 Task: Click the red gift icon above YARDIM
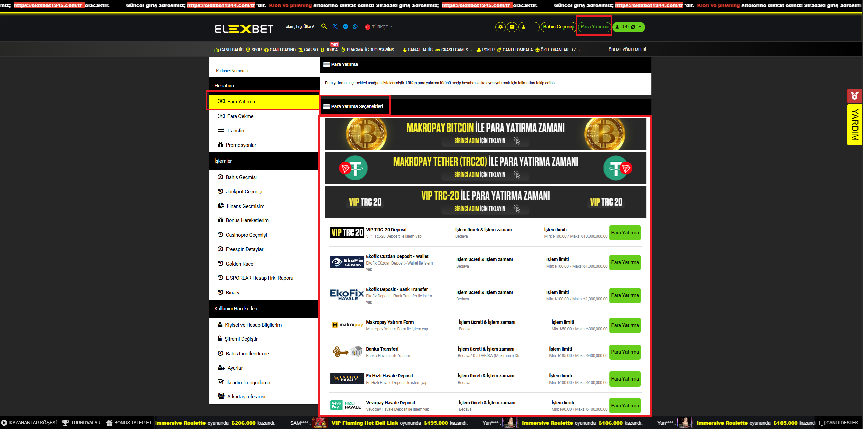click(x=854, y=96)
